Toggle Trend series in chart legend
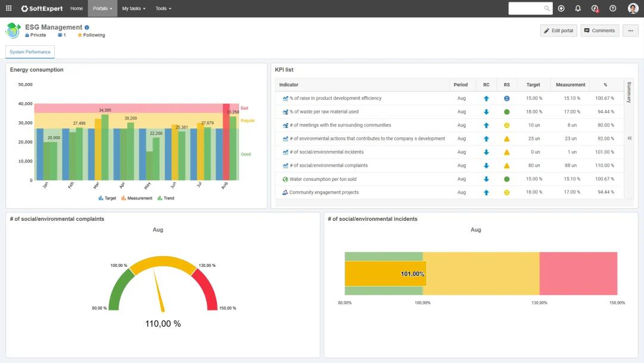Screen dimensions: 644x363 [x=166, y=198]
